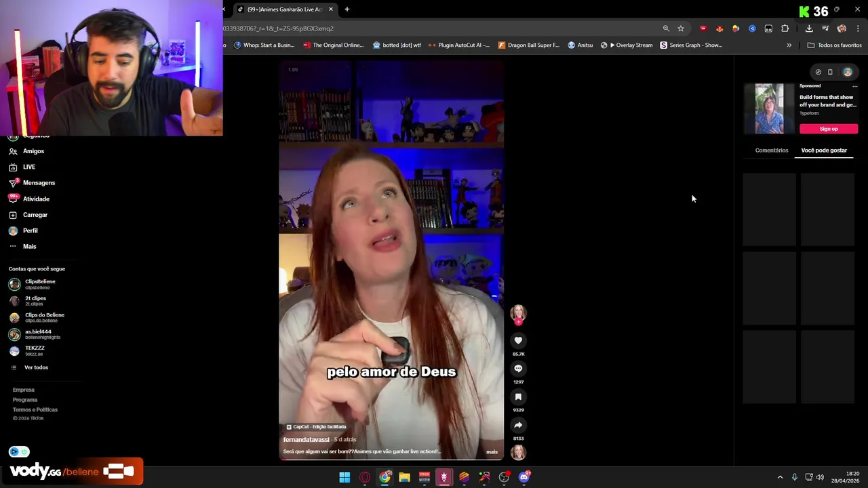Image resolution: width=868 pixels, height=488 pixels.
Task: Open the botted [dot] wtf bookmark
Action: (397, 45)
